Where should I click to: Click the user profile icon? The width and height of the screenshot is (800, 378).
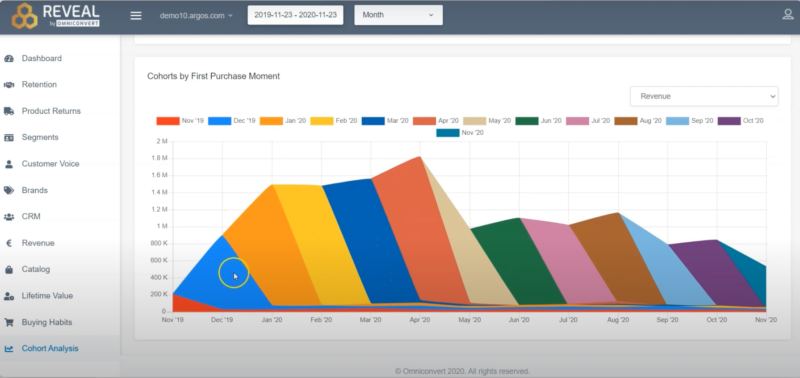(788, 15)
